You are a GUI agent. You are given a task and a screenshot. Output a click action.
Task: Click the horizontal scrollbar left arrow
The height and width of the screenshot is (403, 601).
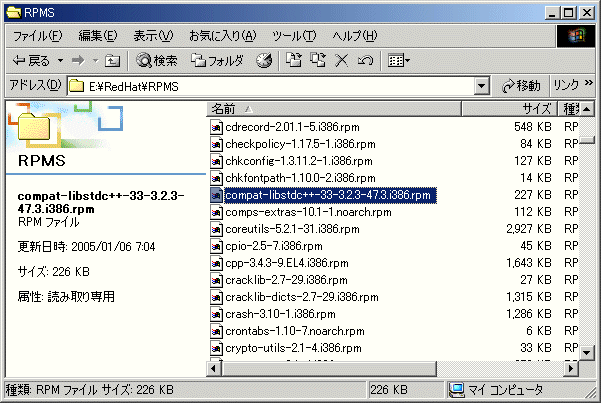(214, 369)
